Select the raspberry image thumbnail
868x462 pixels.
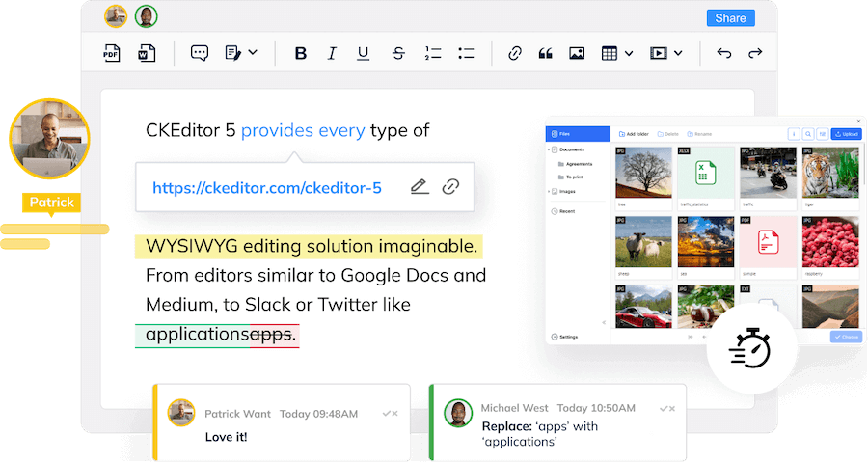[x=829, y=242]
